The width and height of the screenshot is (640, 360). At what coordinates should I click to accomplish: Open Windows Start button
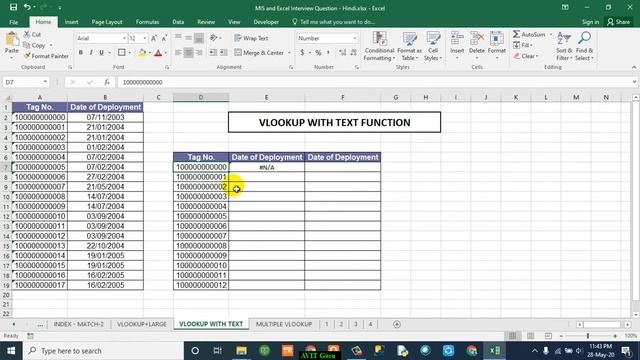[x=11, y=351]
